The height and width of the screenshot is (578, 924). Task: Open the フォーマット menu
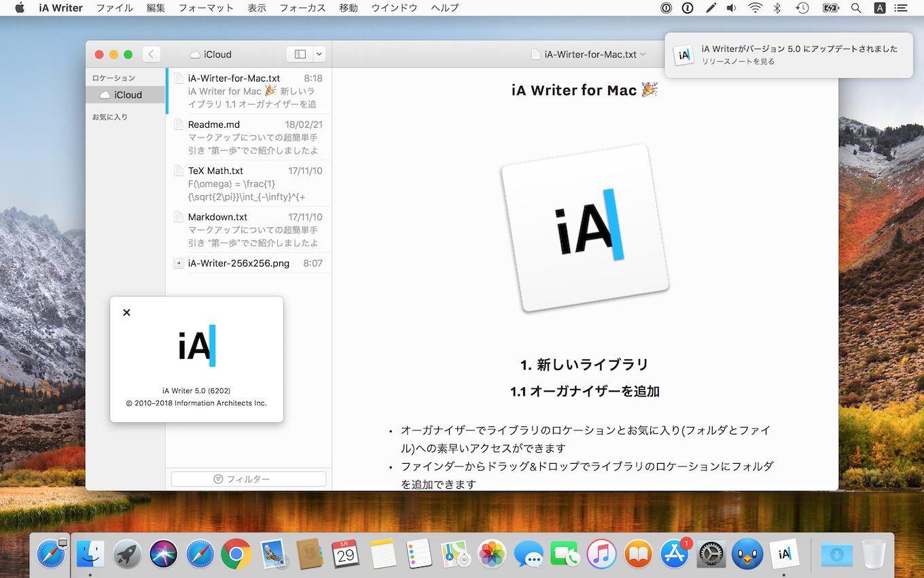point(206,8)
